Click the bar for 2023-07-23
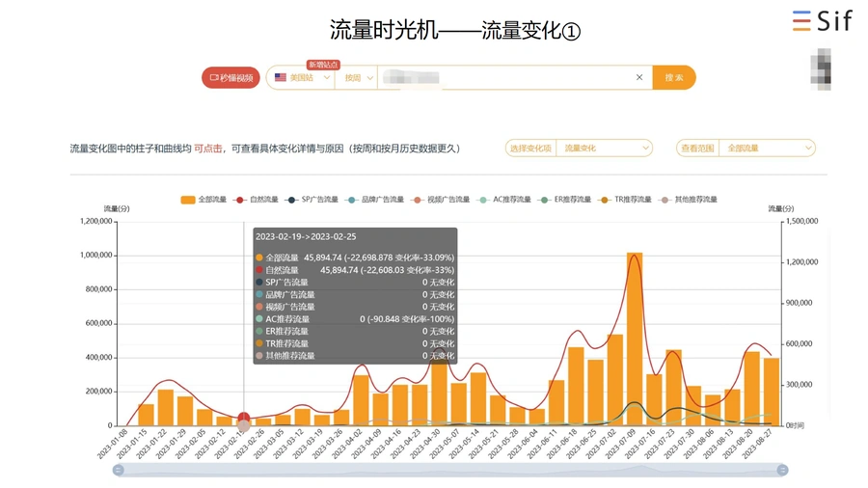 [674, 388]
